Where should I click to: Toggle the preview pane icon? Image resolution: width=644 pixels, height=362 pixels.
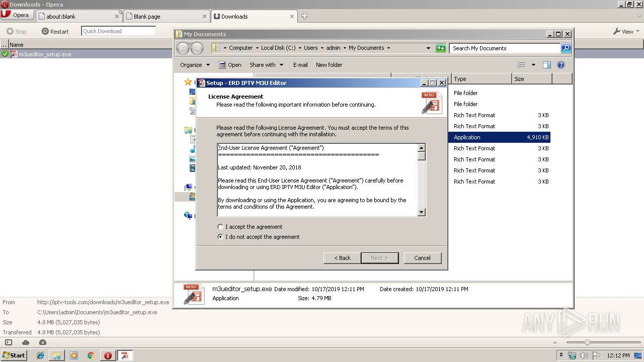point(547,65)
